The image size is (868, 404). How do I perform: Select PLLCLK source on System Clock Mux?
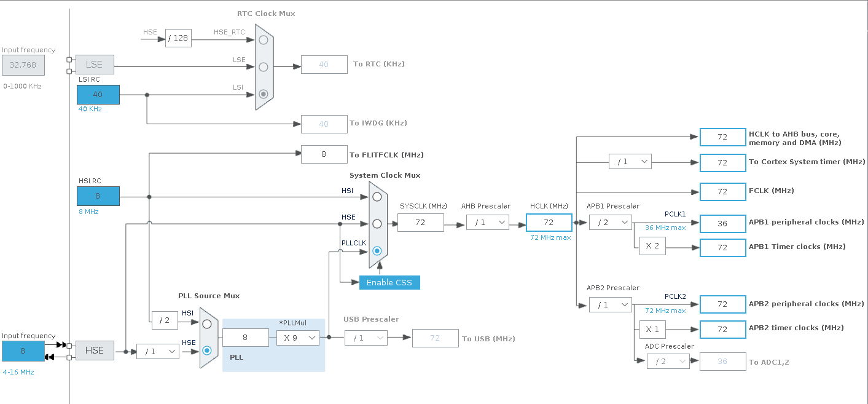click(377, 251)
